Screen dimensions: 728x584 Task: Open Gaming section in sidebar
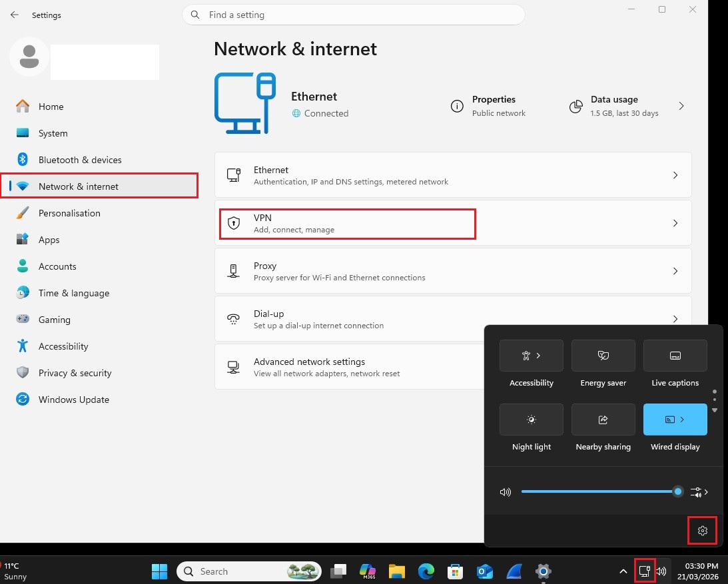[x=99, y=320]
